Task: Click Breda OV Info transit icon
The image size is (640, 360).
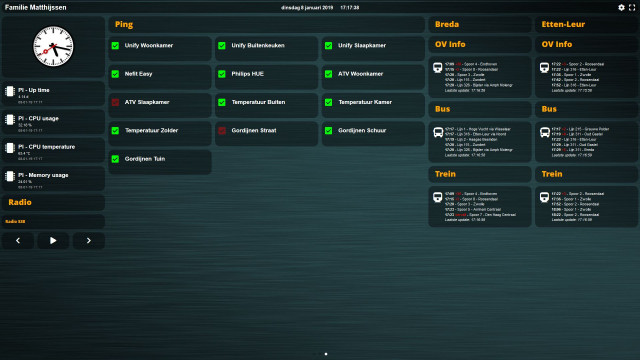Action: click(438, 67)
